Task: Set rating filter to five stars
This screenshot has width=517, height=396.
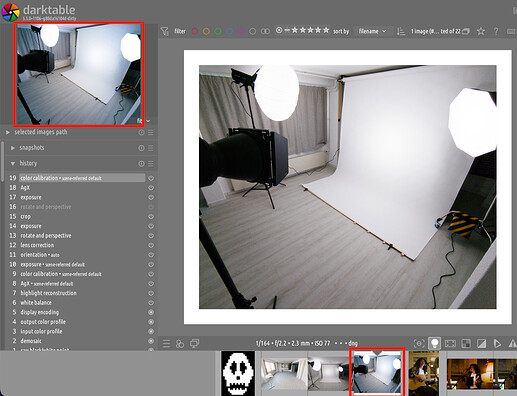Action: coord(326,30)
